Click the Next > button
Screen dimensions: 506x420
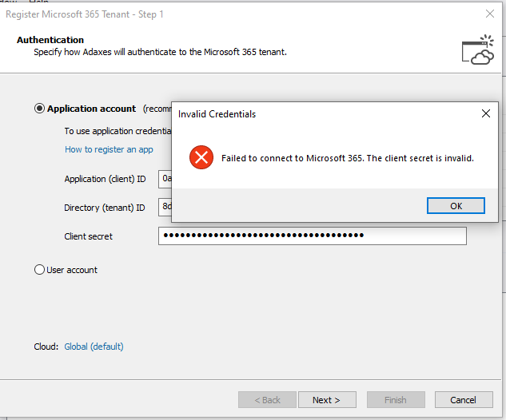click(x=327, y=400)
